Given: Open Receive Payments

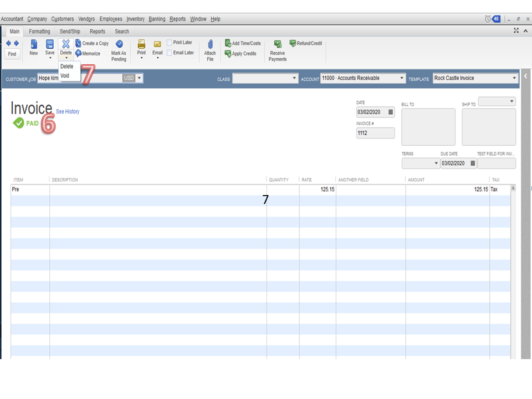Looking at the screenshot, I should click(278, 51).
